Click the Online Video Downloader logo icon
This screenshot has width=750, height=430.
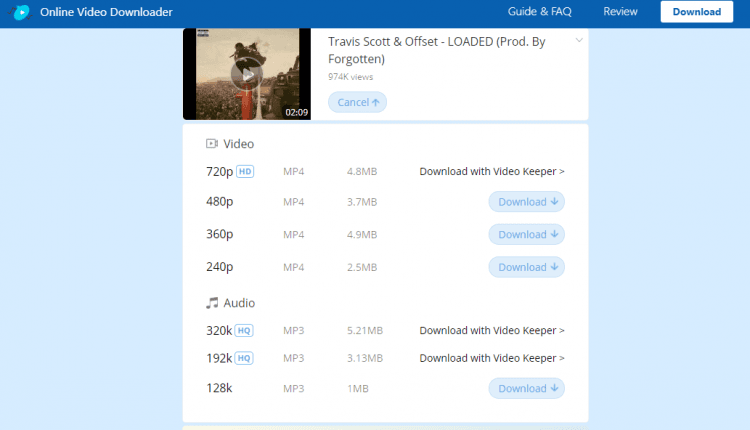pos(21,12)
